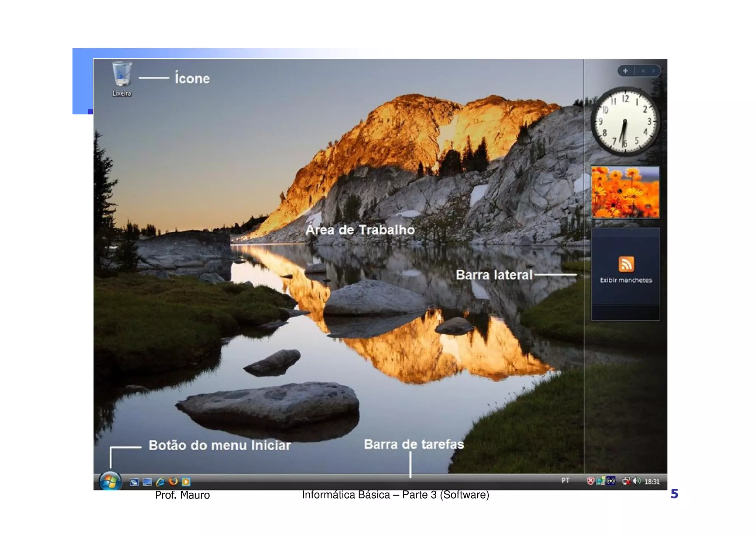
Task: Click Exibir manchetes in the feed gadget
Action: click(x=626, y=280)
